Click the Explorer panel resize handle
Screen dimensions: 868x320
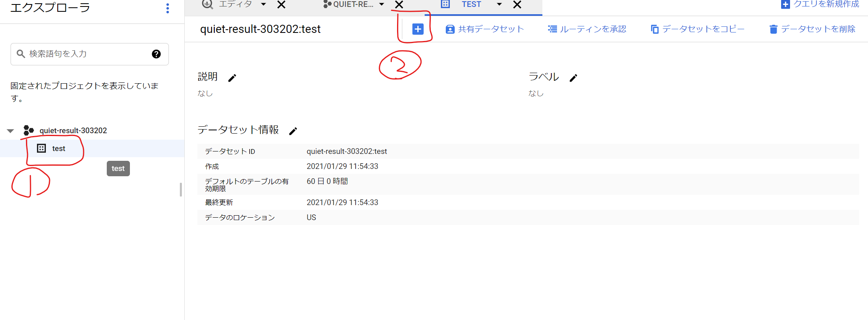pos(181,190)
